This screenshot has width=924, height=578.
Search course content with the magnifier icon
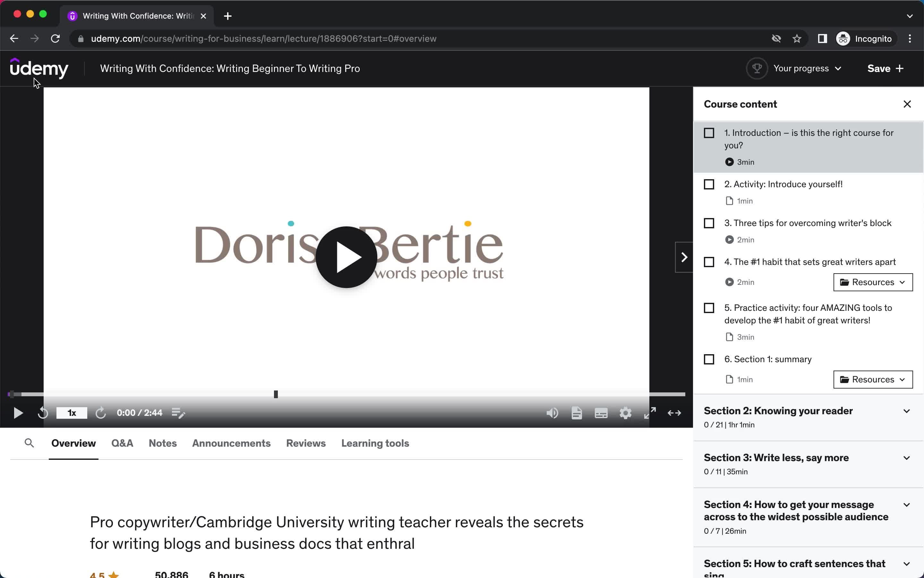tap(29, 443)
